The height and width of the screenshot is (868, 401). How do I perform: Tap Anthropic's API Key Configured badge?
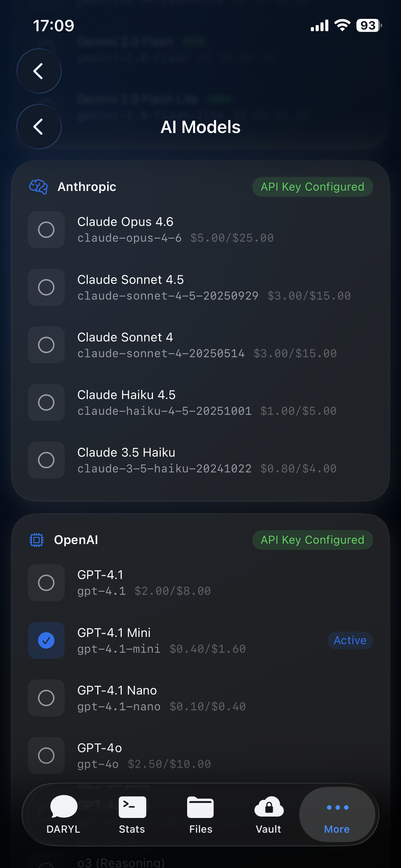(x=313, y=187)
